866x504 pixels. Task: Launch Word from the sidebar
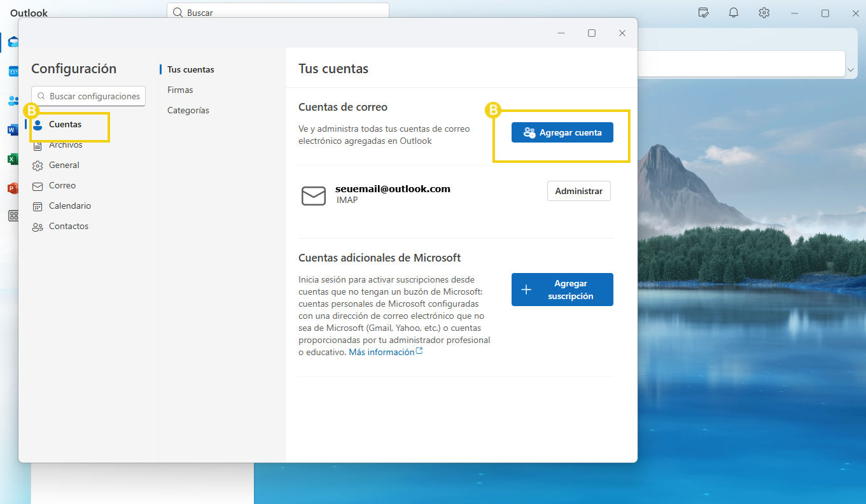tap(14, 129)
